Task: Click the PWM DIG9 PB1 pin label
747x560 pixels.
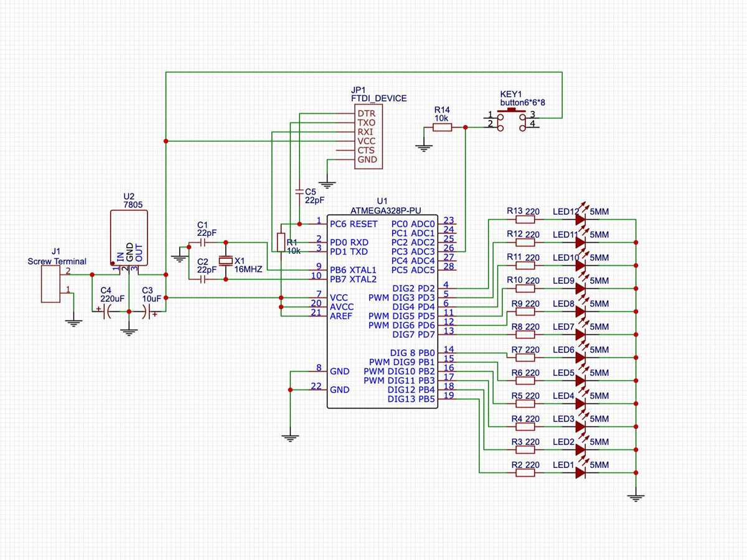Action: click(402, 362)
